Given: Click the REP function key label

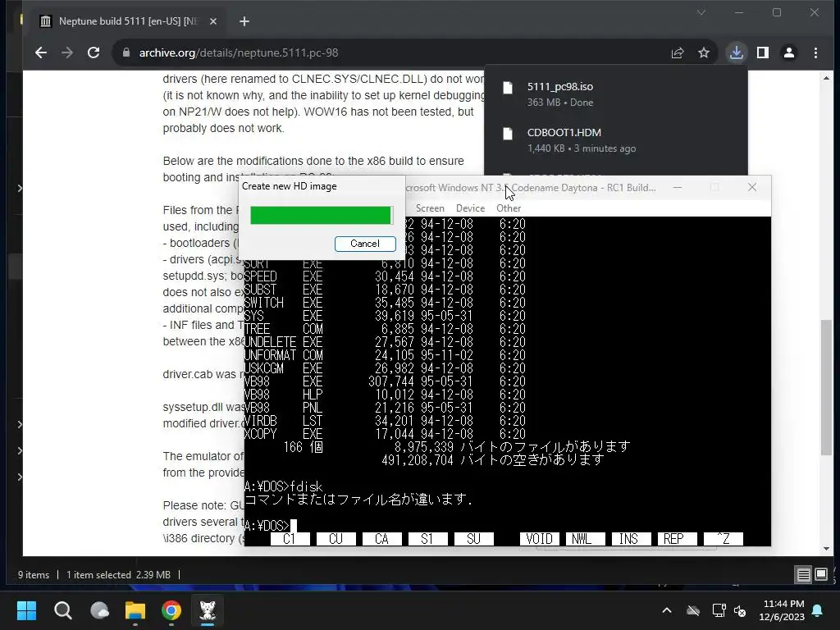Looking at the screenshot, I should pos(677,539).
